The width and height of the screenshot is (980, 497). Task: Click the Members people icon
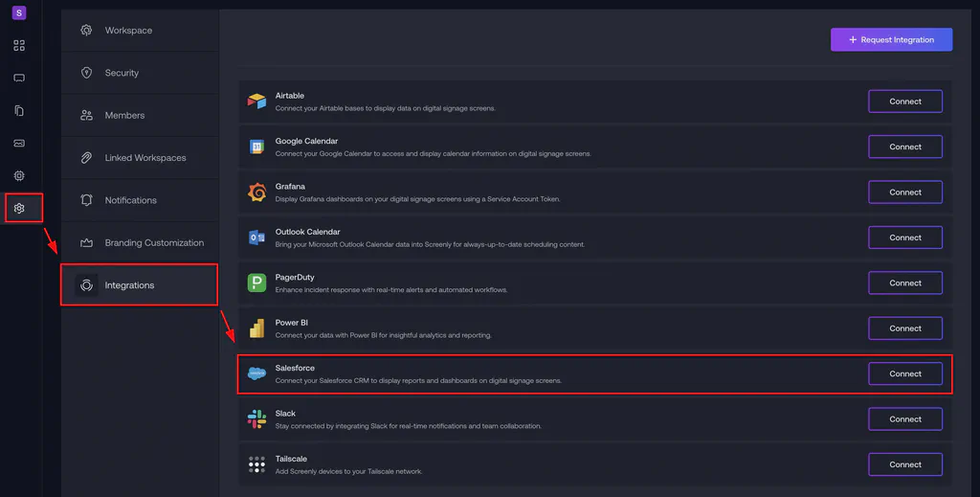[86, 115]
